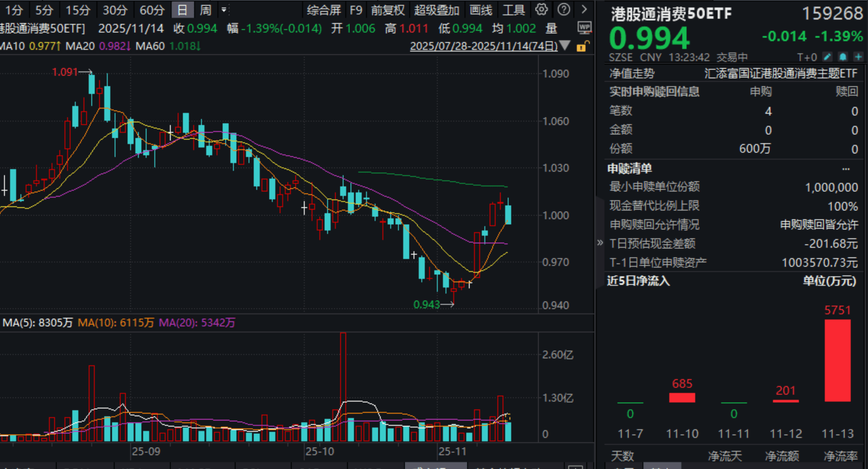Image resolution: width=868 pixels, height=469 pixels.
Task: Enable 超级叠加 overlay mode
Action: (438, 10)
